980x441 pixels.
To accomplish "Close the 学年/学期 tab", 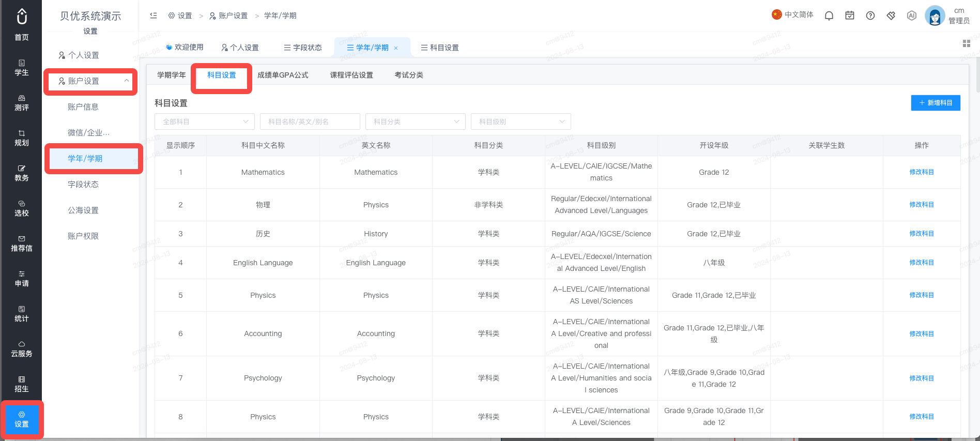I will point(396,48).
